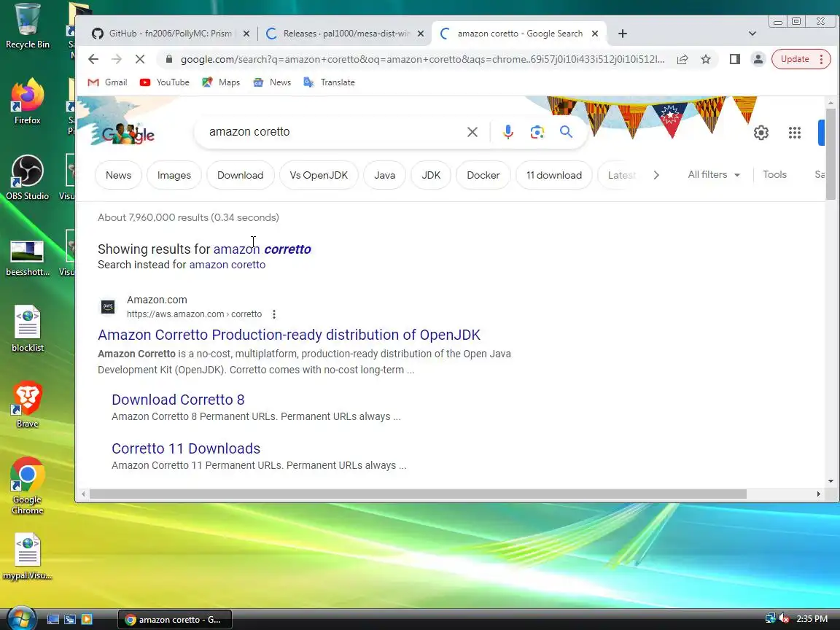Open the Chrome window taskbar button

[x=175, y=620]
